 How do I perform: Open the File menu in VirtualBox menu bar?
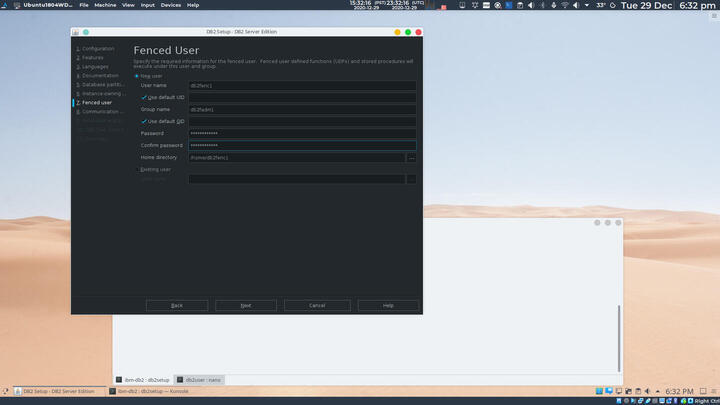[x=84, y=5]
